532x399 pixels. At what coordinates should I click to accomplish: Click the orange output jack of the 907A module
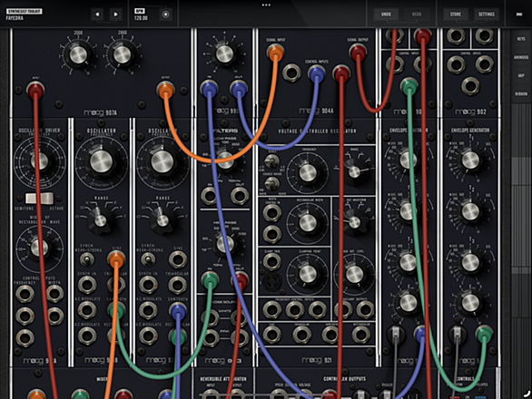[165, 90]
